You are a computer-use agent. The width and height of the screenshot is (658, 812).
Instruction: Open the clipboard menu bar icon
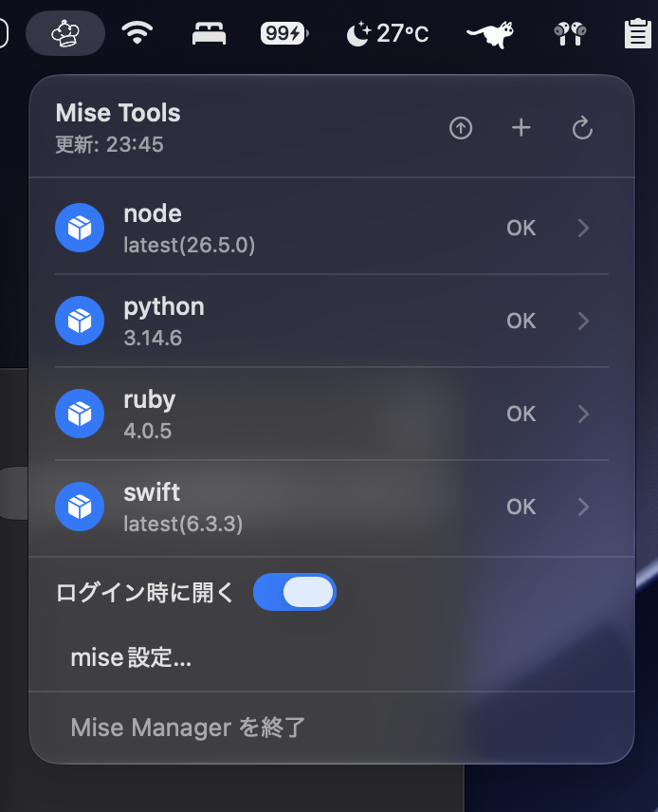tap(637, 33)
